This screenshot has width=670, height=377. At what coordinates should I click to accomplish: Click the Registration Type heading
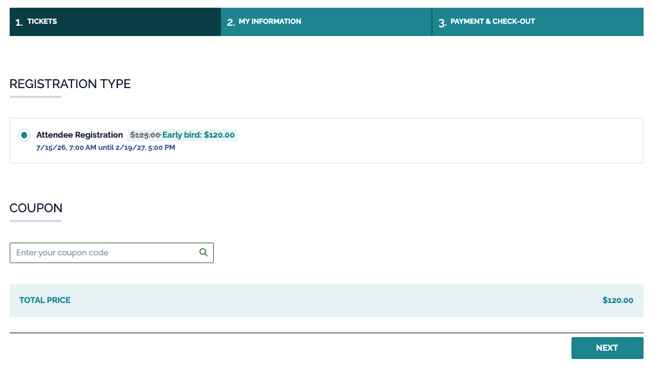click(x=70, y=84)
